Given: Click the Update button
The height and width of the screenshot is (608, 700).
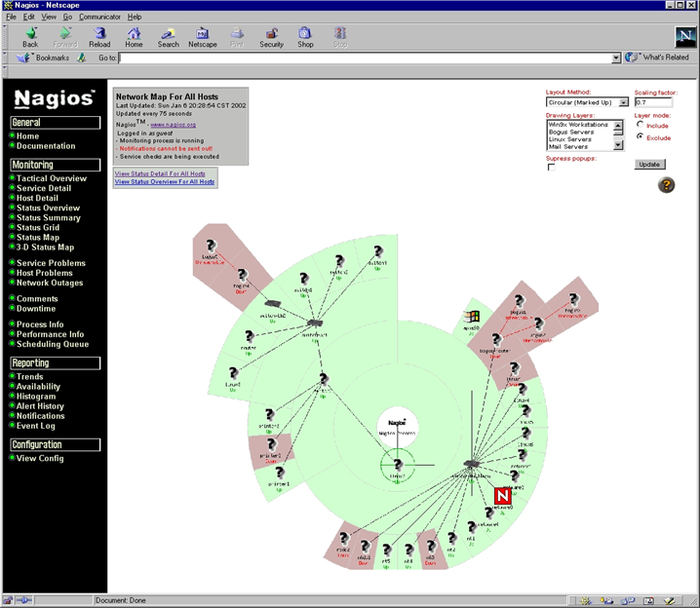Looking at the screenshot, I should pos(649,164).
